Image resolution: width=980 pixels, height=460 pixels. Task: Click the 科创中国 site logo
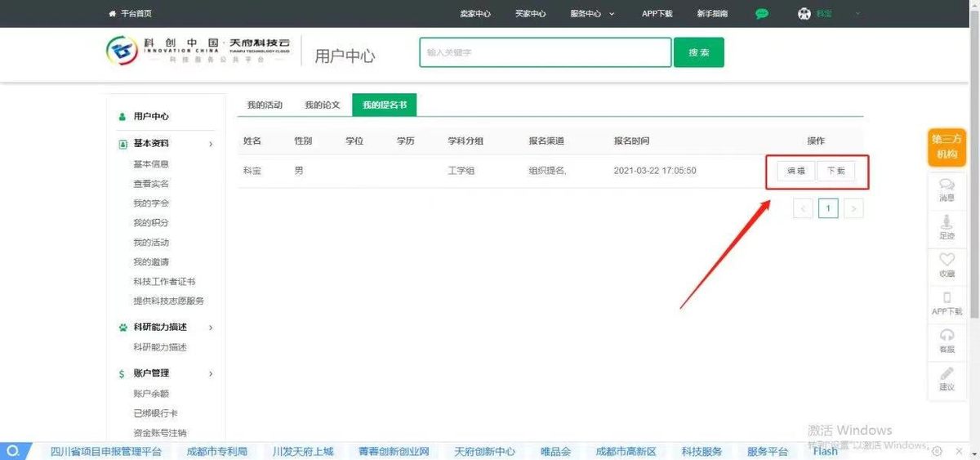coord(122,51)
